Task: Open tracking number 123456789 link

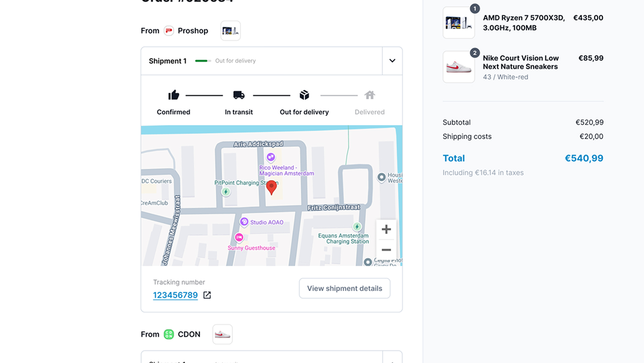Action: [175, 295]
